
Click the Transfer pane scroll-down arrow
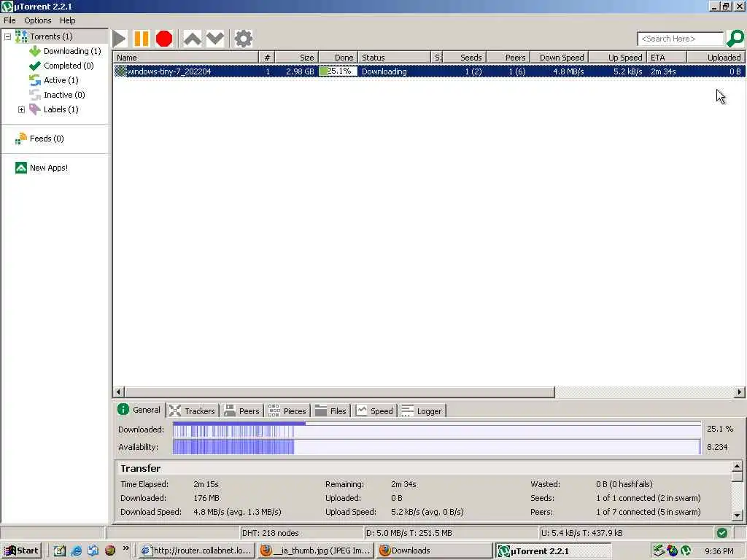pos(738,516)
